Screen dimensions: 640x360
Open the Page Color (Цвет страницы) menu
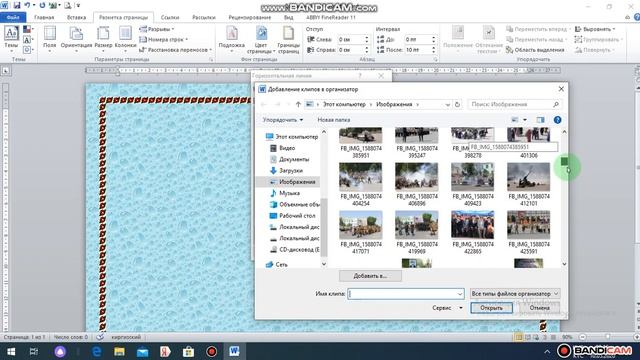tap(261, 40)
